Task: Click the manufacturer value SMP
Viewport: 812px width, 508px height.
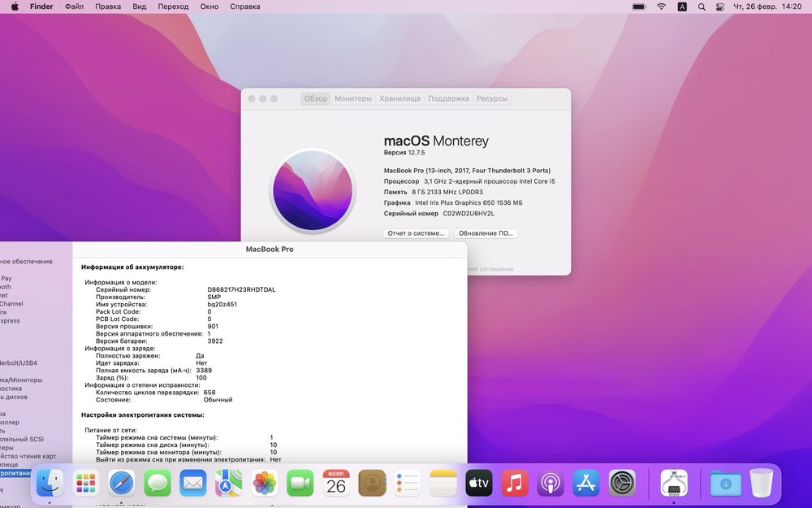Action: [x=214, y=297]
